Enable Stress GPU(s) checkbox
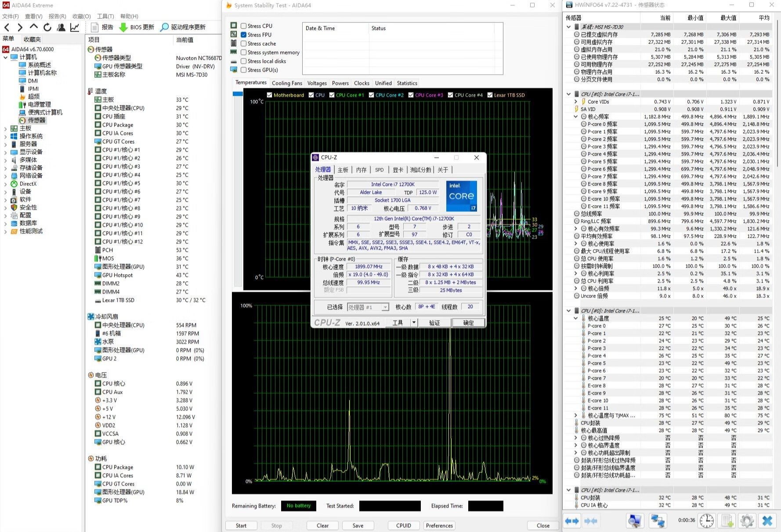This screenshot has height=532, width=781. click(244, 70)
